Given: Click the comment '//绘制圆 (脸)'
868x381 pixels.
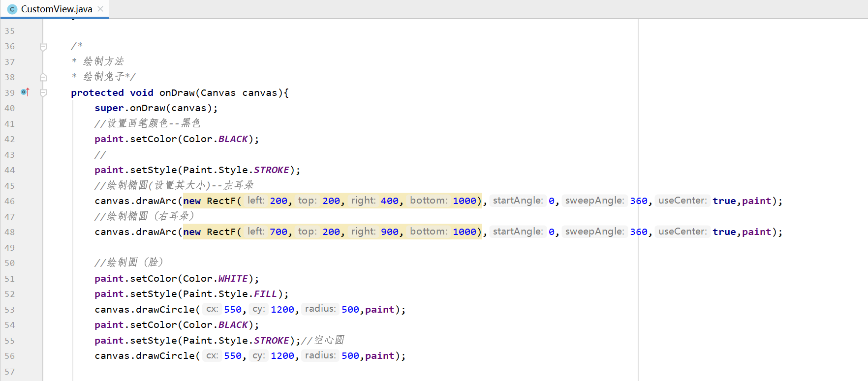Looking at the screenshot, I should tap(129, 263).
